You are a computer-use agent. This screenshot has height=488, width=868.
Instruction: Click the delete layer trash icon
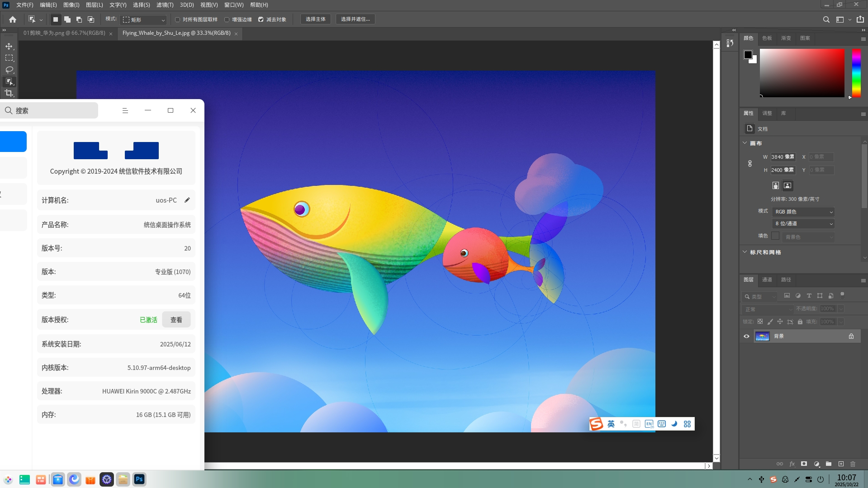pos(853,464)
